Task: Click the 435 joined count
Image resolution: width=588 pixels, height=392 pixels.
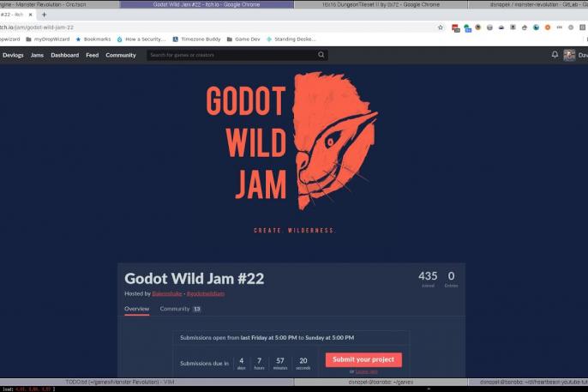Action: (428, 279)
